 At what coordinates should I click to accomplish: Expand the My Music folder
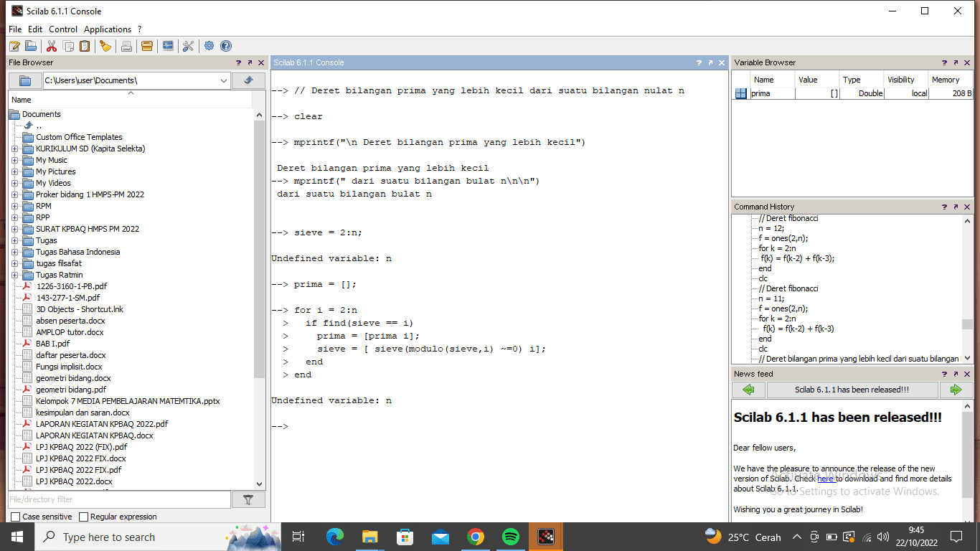click(14, 160)
